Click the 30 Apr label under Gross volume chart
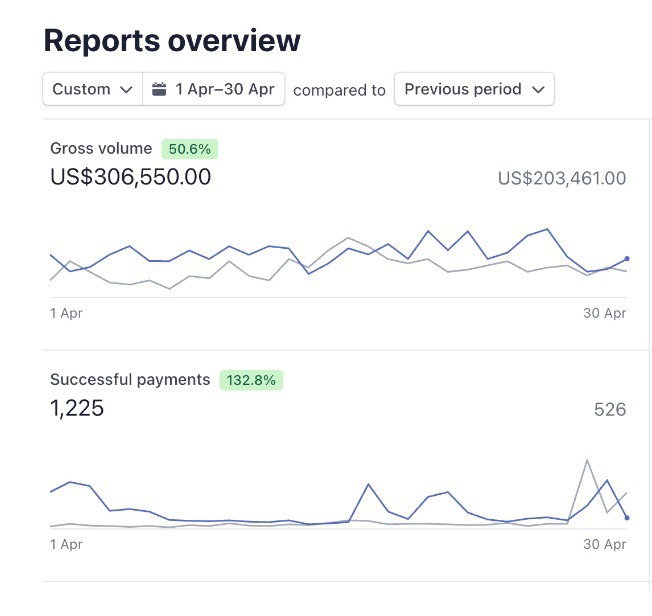This screenshot has height=616, width=652. [x=605, y=313]
